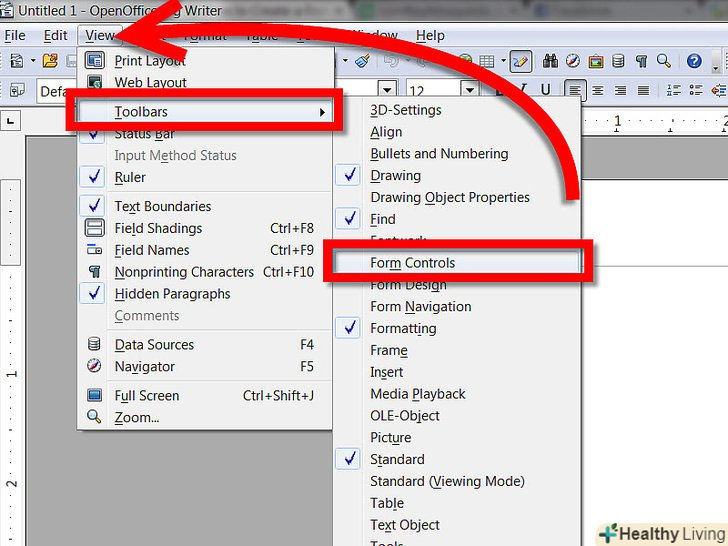The width and height of the screenshot is (728, 546).
Task: Click the View menu
Action: click(100, 35)
